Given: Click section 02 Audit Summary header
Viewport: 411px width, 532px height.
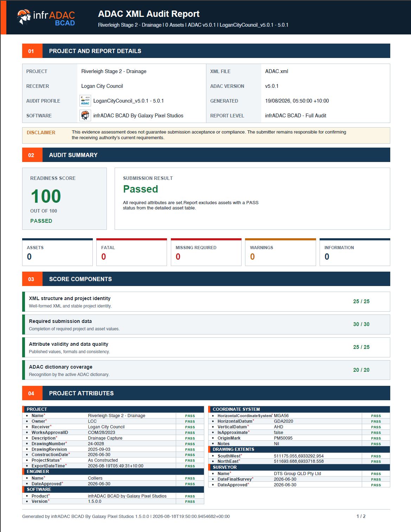Looking at the screenshot, I should tap(206, 155).
